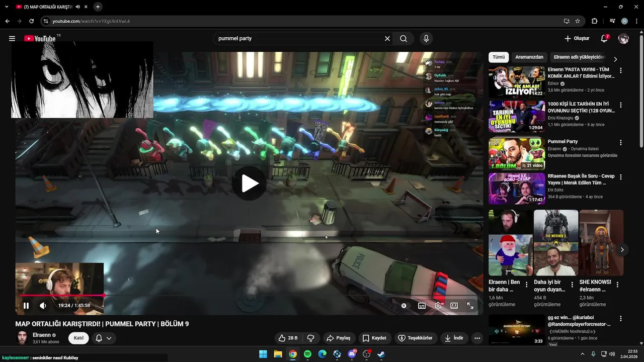
Task: Click browser address bar URL
Action: 91,21
